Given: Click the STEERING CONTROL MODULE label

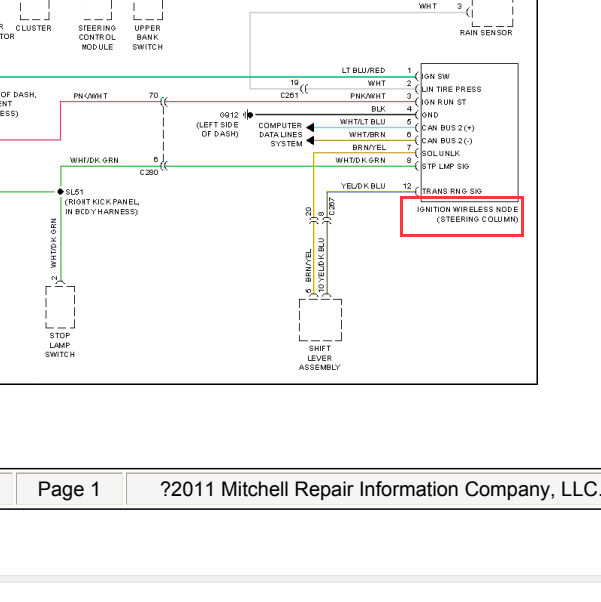Looking at the screenshot, I should pyautogui.click(x=97, y=38).
